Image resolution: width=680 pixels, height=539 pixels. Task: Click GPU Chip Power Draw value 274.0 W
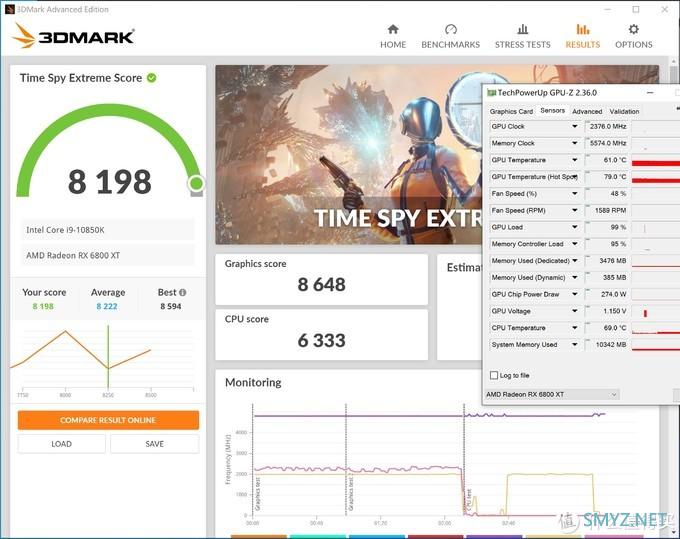(x=608, y=294)
